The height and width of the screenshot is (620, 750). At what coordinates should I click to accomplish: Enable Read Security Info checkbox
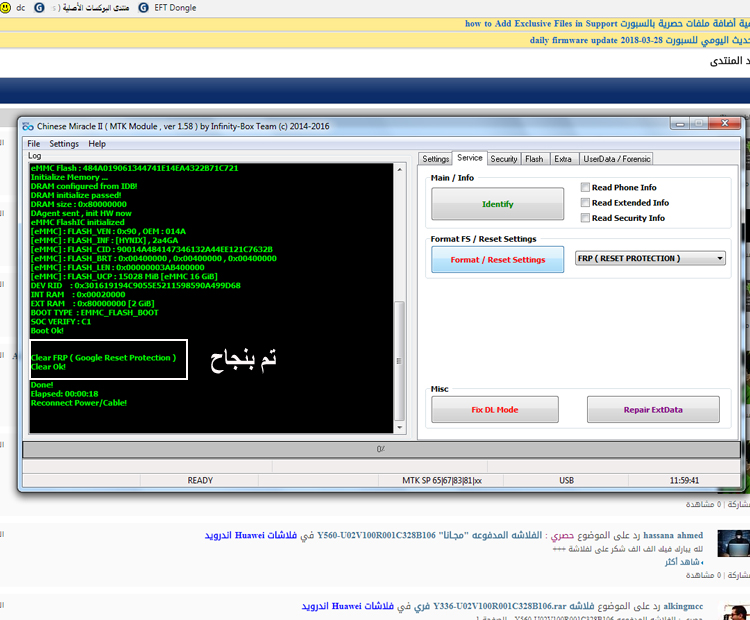(585, 218)
